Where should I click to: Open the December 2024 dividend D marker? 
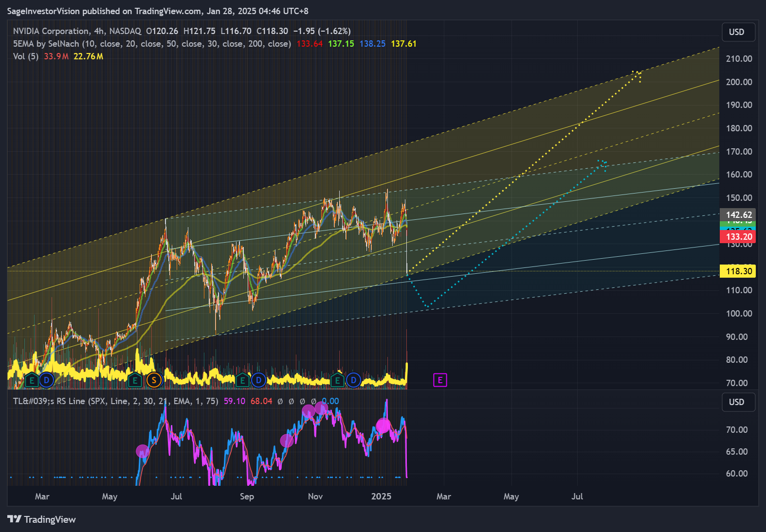point(354,380)
